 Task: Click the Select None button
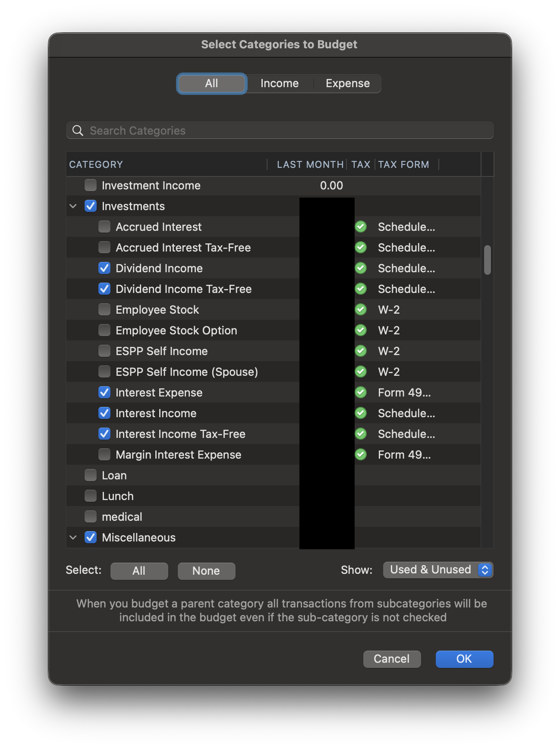206,571
